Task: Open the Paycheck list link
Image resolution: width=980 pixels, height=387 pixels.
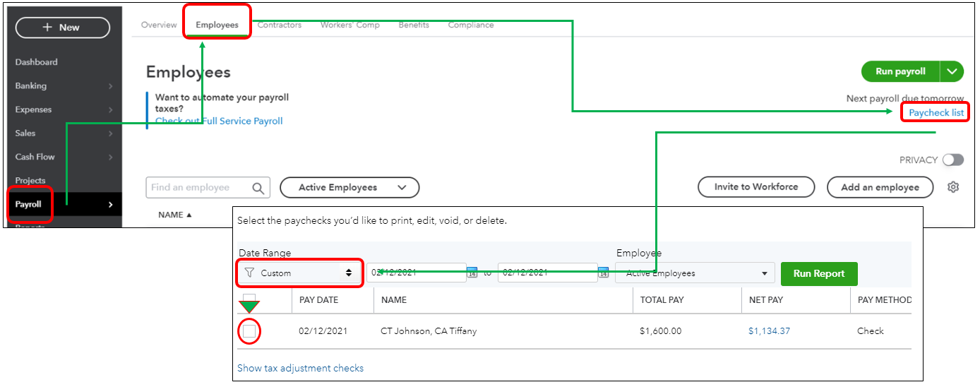Action: [x=936, y=113]
